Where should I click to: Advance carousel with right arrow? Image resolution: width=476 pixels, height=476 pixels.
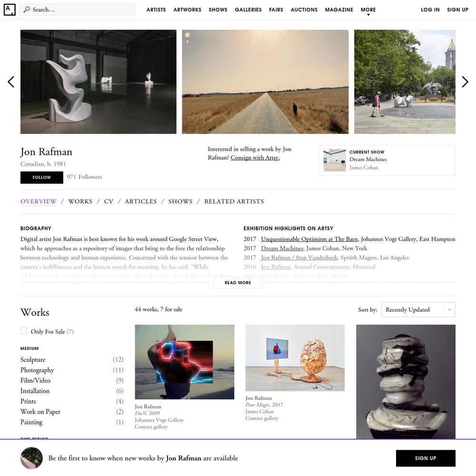pyautogui.click(x=465, y=82)
